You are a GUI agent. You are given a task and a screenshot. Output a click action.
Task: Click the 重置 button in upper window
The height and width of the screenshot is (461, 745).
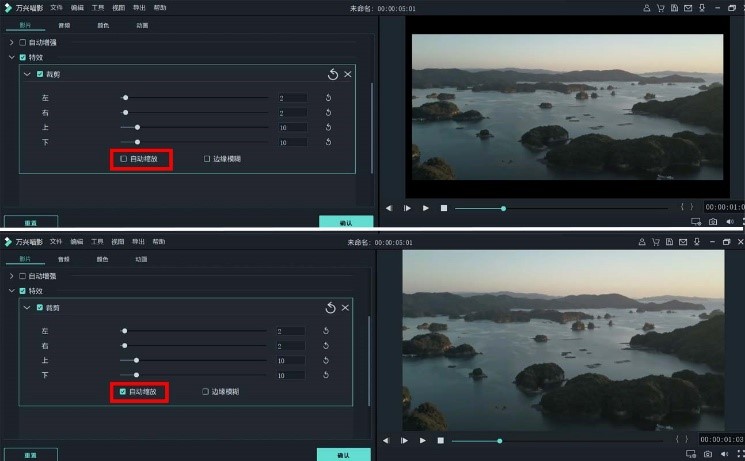pos(31,221)
